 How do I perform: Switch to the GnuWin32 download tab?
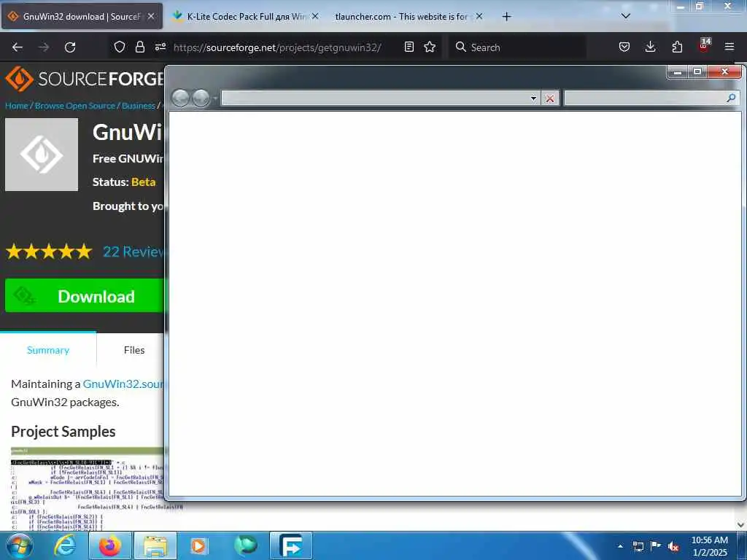click(x=82, y=17)
